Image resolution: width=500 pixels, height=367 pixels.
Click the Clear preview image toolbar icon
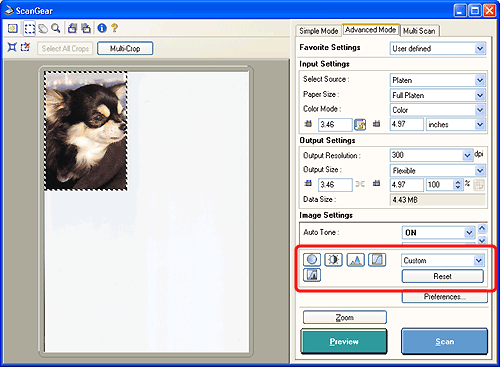[13, 28]
